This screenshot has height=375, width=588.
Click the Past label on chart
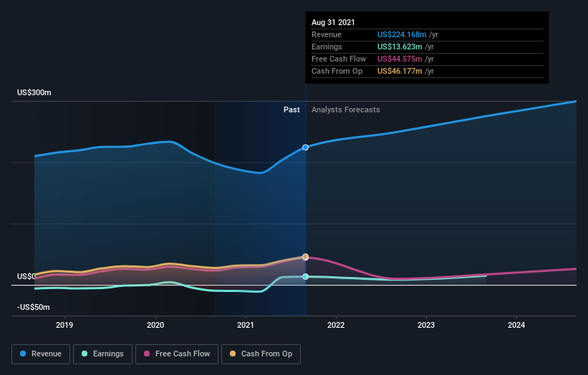click(x=291, y=109)
